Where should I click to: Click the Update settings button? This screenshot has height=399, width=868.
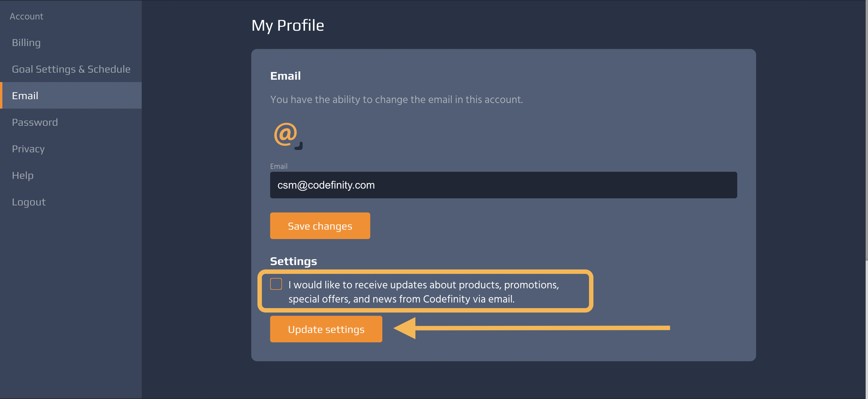point(326,329)
